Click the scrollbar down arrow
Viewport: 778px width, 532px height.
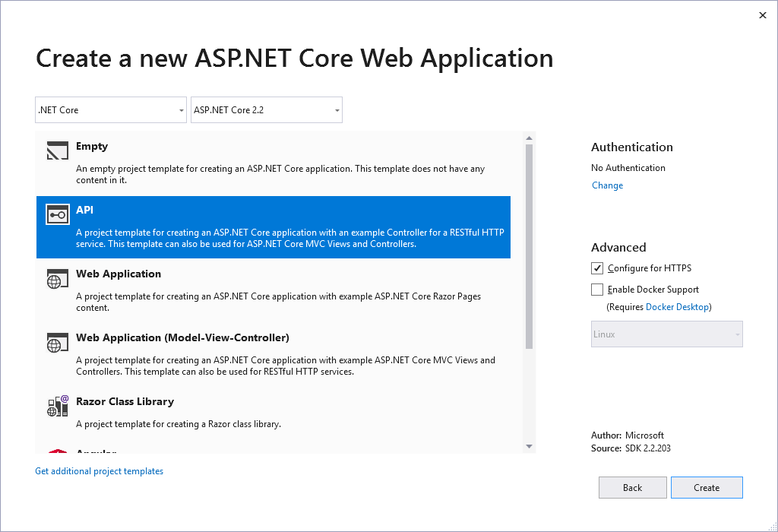(529, 446)
